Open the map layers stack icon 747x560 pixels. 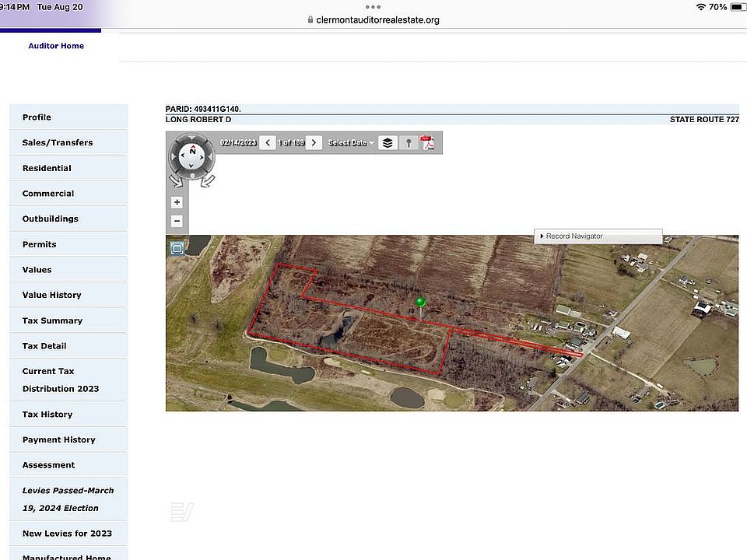coord(388,143)
